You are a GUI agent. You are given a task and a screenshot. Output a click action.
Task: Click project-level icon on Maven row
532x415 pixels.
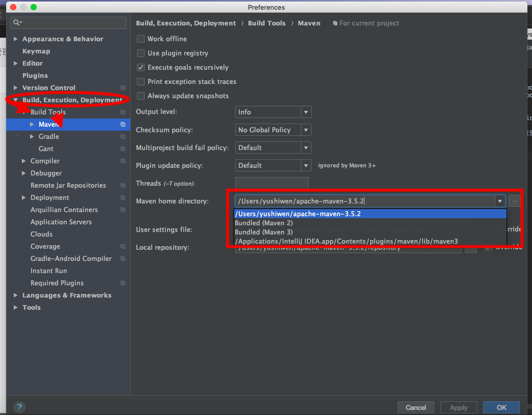click(123, 125)
